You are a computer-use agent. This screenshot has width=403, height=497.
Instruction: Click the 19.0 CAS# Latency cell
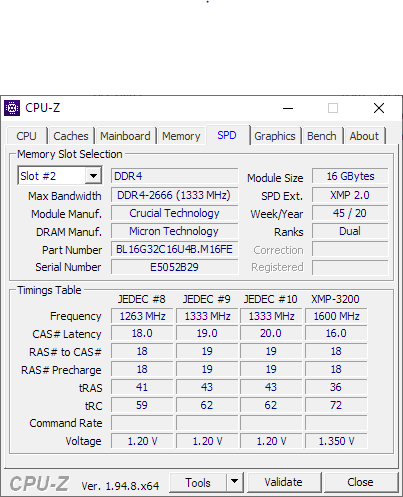point(207,333)
